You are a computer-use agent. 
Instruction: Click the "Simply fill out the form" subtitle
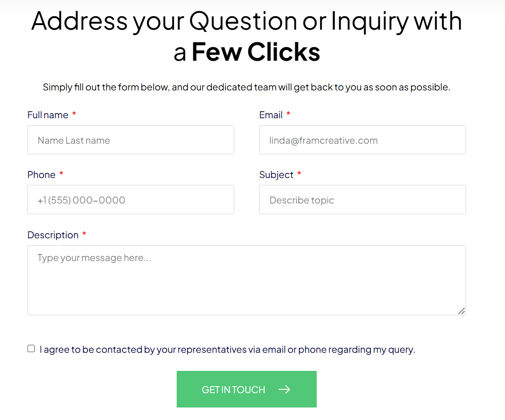(x=247, y=87)
